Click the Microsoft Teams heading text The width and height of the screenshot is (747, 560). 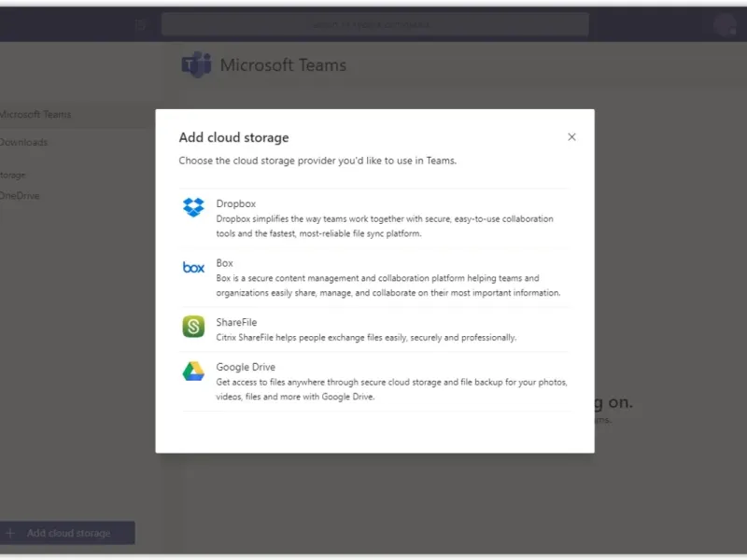(x=283, y=64)
